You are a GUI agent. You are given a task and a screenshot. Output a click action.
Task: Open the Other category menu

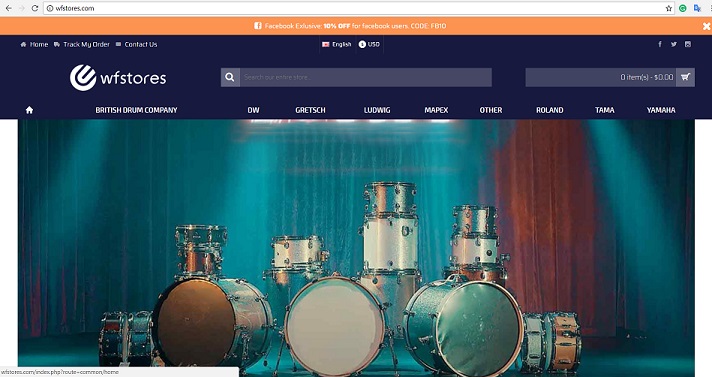click(491, 110)
